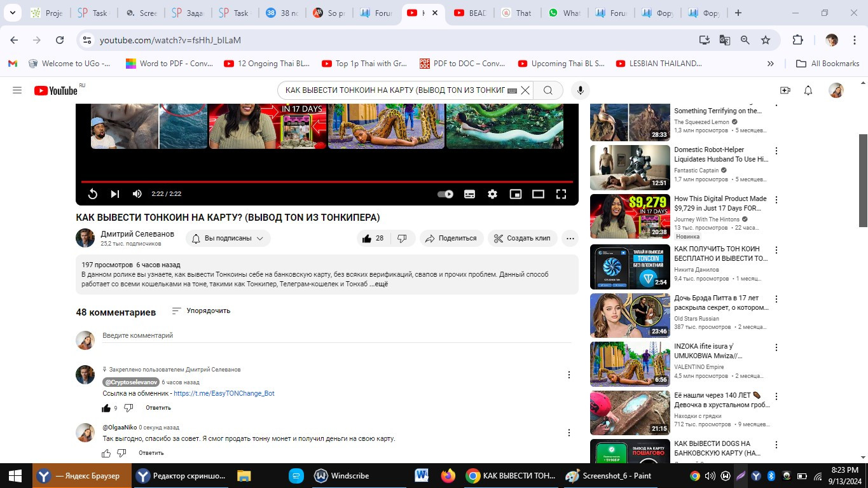Open Дмитрий Селеванов channel name

[x=137, y=234]
